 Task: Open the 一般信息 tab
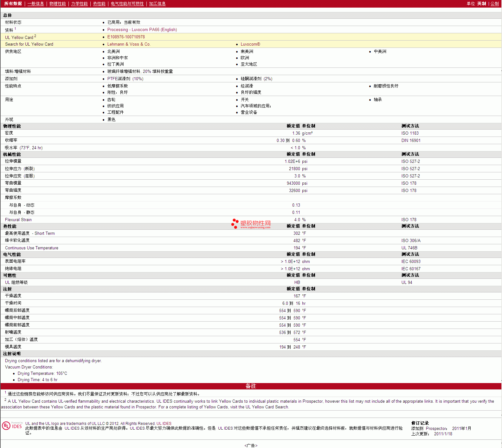35,4
